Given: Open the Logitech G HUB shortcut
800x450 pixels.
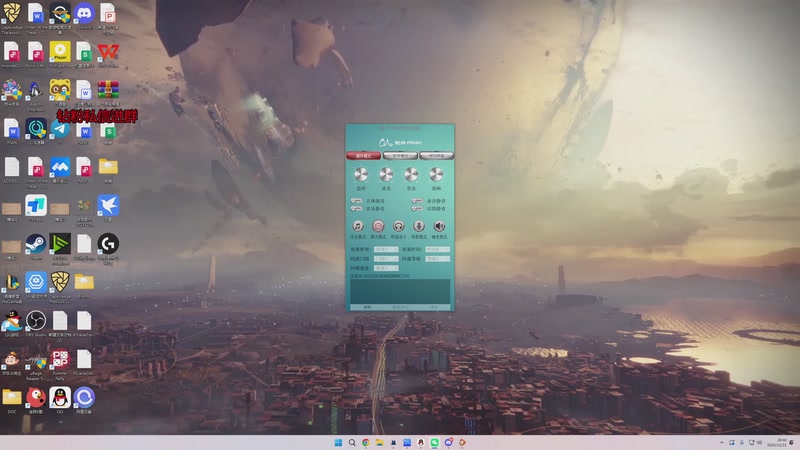Looking at the screenshot, I should click(108, 246).
